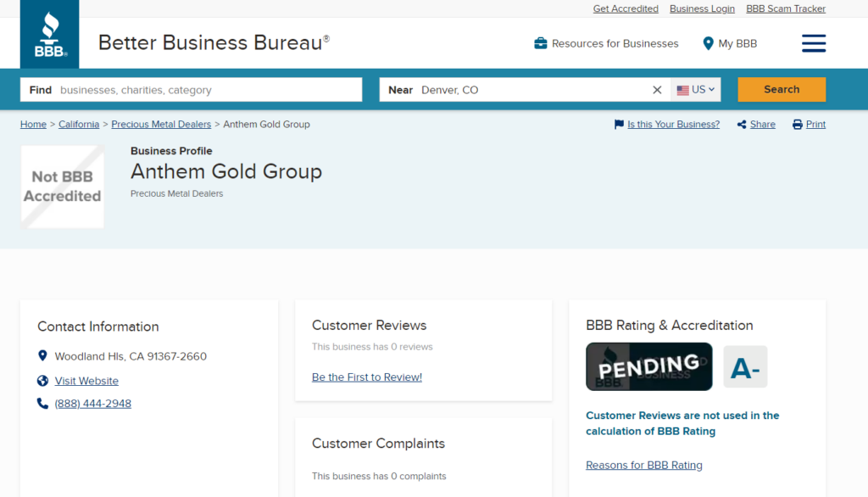Open the Visit Website link
Viewport: 868px width, 497px height.
pyautogui.click(x=86, y=381)
